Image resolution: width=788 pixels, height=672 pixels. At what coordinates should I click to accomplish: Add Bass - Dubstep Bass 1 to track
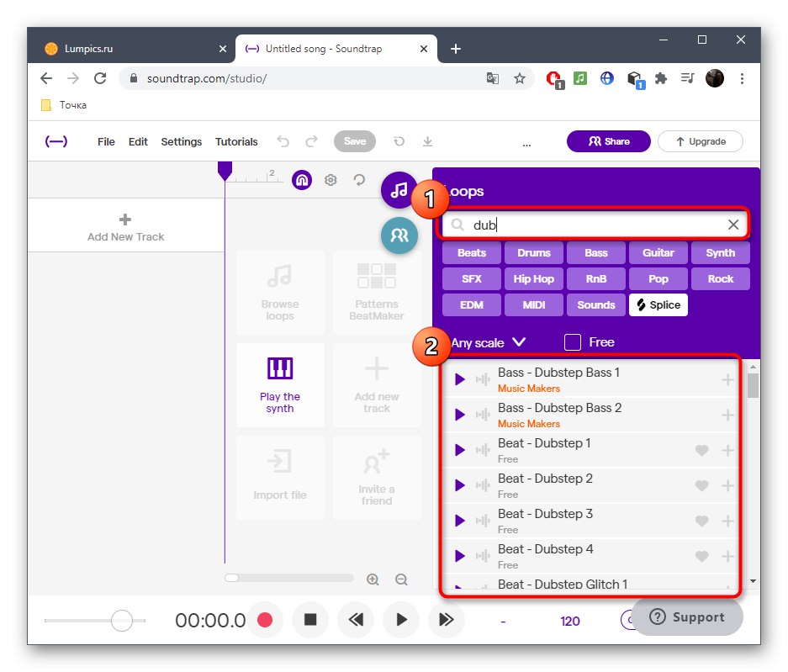(x=727, y=379)
